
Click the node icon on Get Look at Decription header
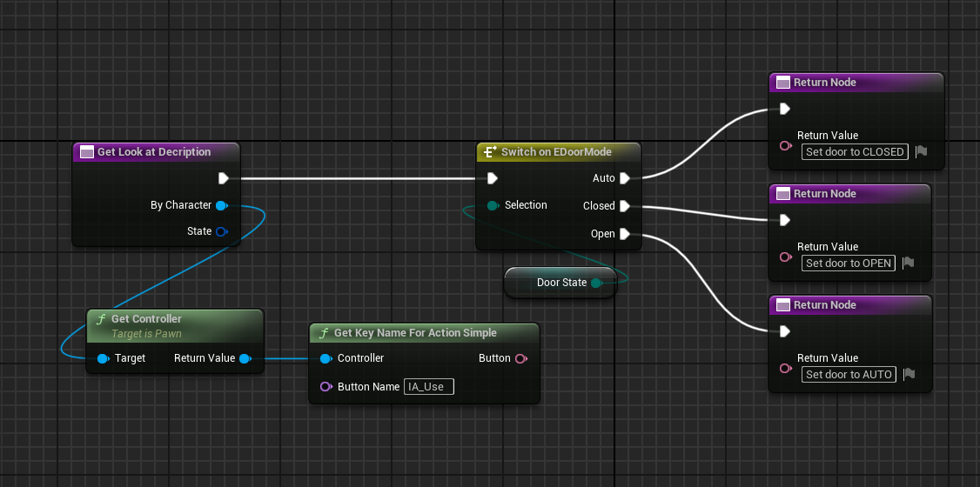[88, 151]
